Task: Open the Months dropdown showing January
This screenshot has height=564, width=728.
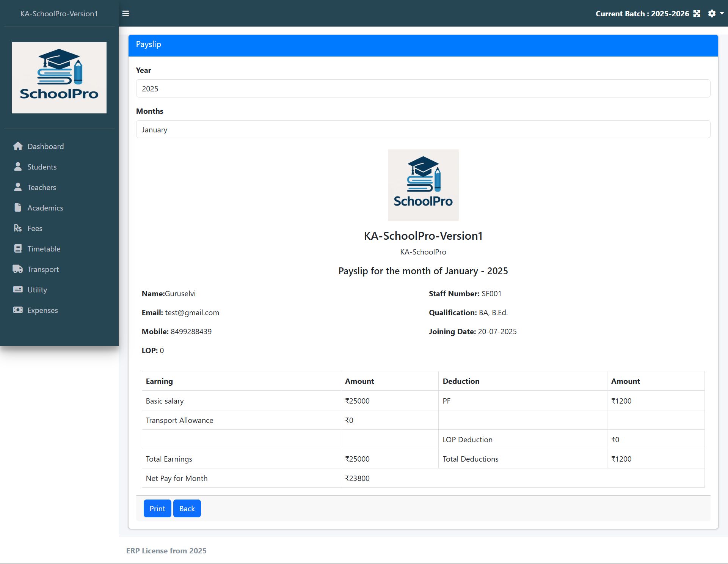Action: coord(423,129)
